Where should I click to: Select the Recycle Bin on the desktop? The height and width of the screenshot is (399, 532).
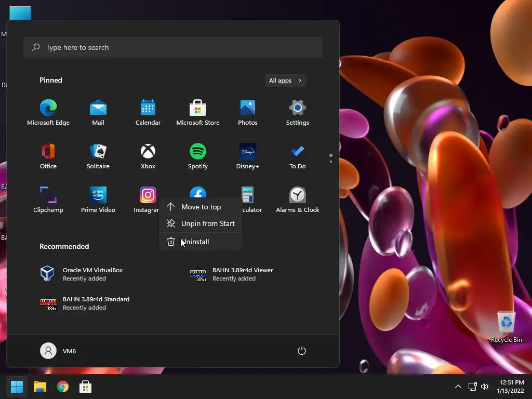pyautogui.click(x=506, y=327)
